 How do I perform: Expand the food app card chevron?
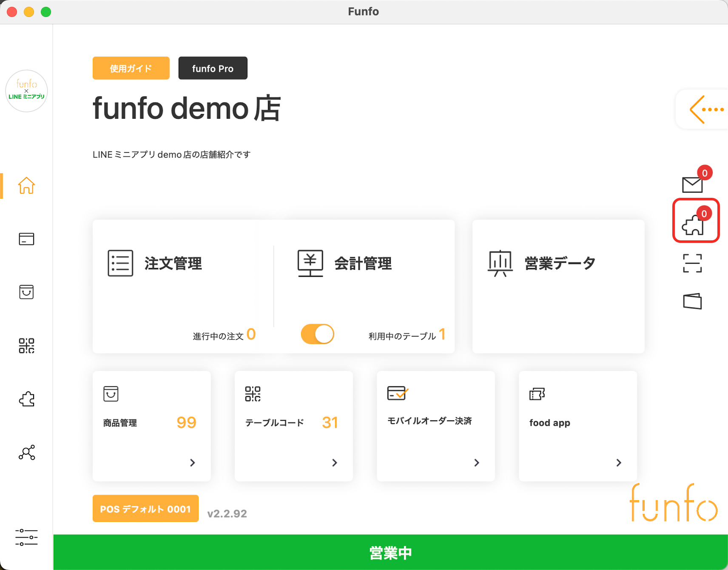click(x=619, y=463)
